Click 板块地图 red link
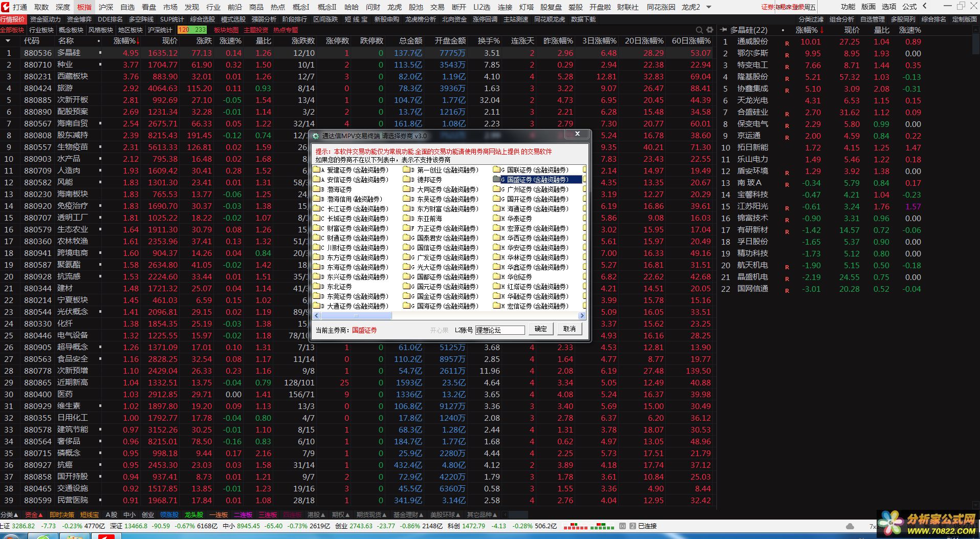Image resolution: width=980 pixels, height=539 pixels. (226, 30)
